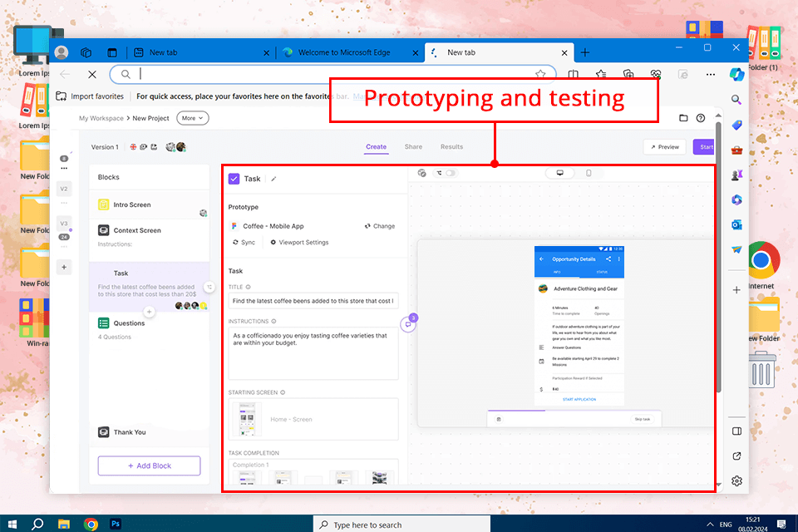The image size is (798, 532).
Task: Toggle the flow switch above canvas
Action: (451, 173)
